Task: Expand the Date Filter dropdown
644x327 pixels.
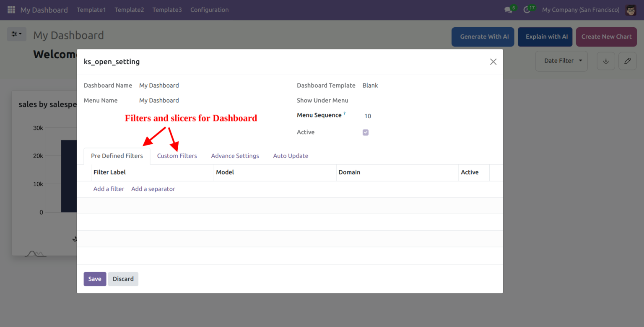Action: pos(561,61)
